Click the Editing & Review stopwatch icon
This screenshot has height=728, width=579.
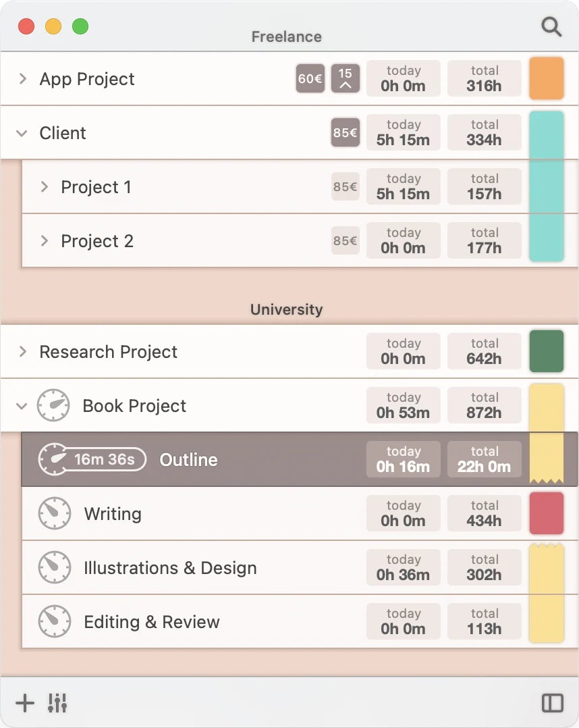coord(54,621)
